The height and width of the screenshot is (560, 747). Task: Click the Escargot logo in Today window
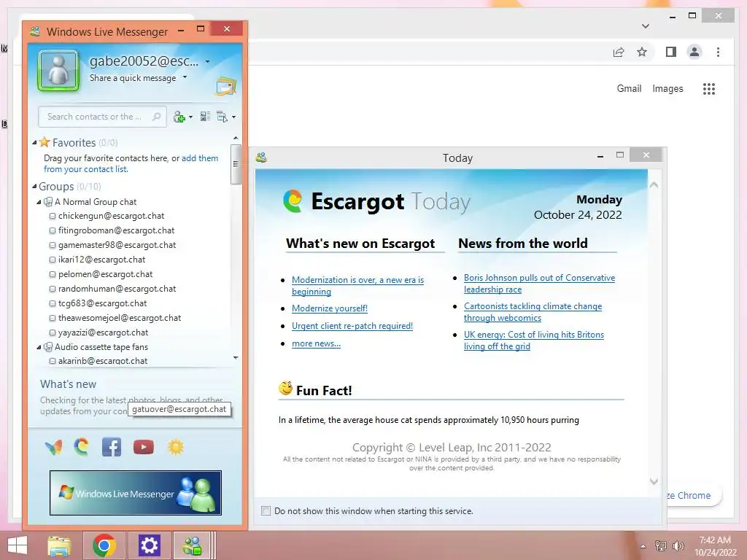click(x=293, y=201)
